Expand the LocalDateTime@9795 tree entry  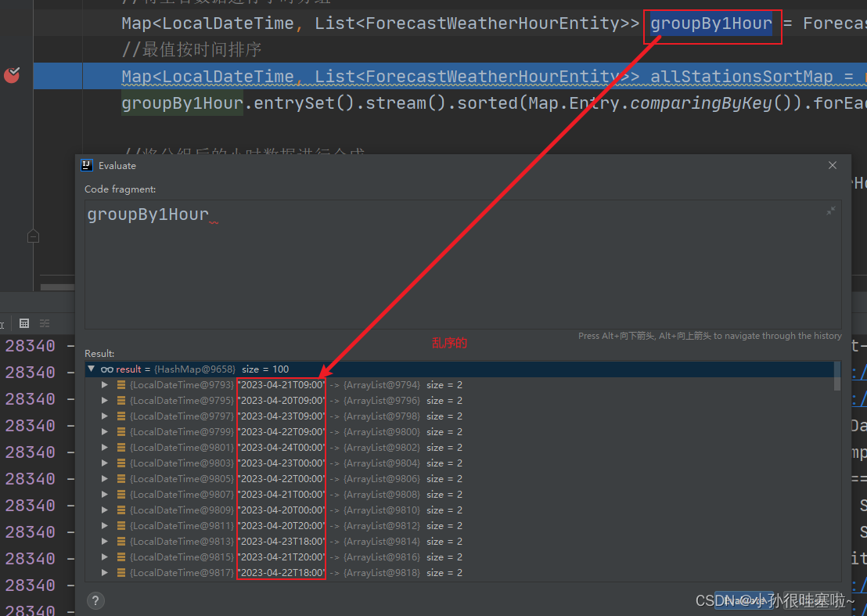[x=104, y=400]
